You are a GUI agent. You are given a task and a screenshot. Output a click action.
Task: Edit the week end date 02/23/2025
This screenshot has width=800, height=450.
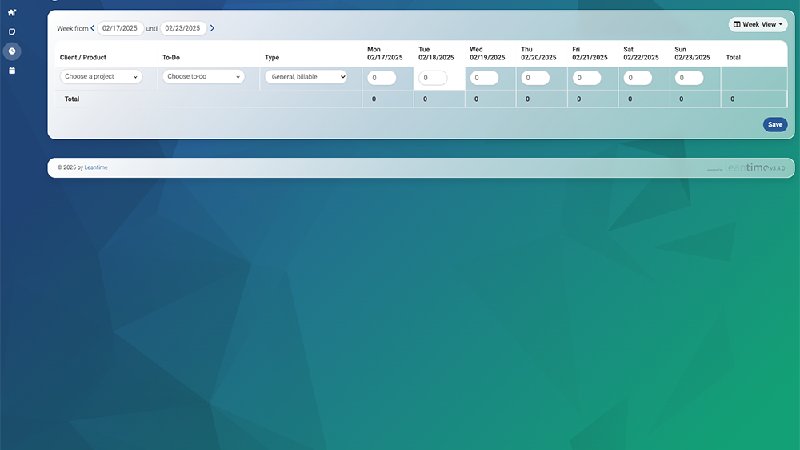pos(183,29)
